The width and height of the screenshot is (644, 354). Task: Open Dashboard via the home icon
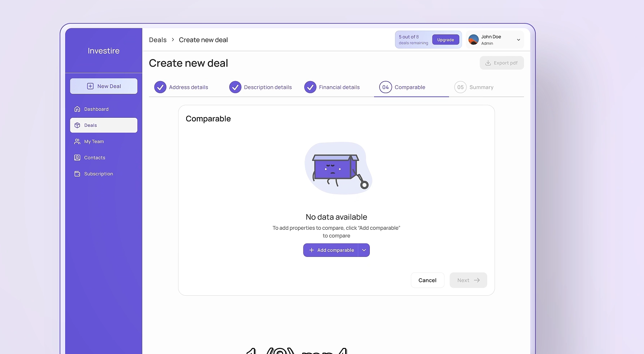click(x=77, y=109)
